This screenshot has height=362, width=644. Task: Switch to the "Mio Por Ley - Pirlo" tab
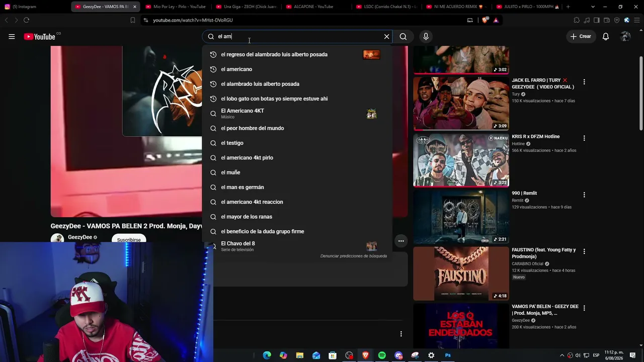176,7
